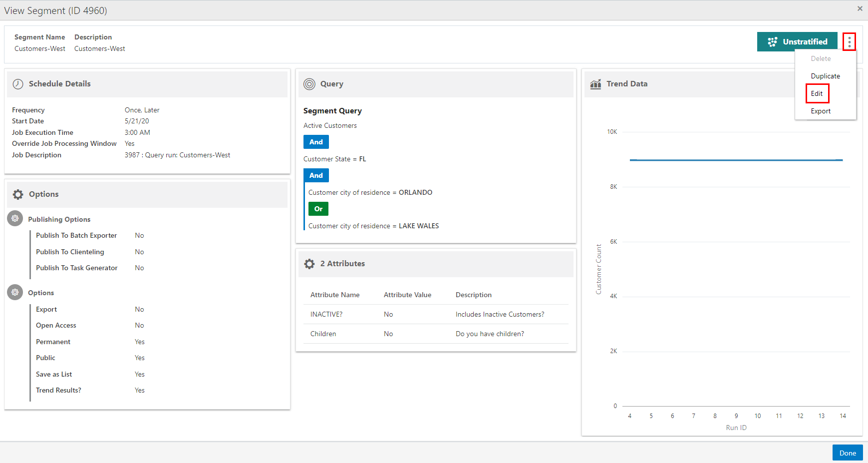
Task: Open the three-dot actions menu
Action: 849,42
